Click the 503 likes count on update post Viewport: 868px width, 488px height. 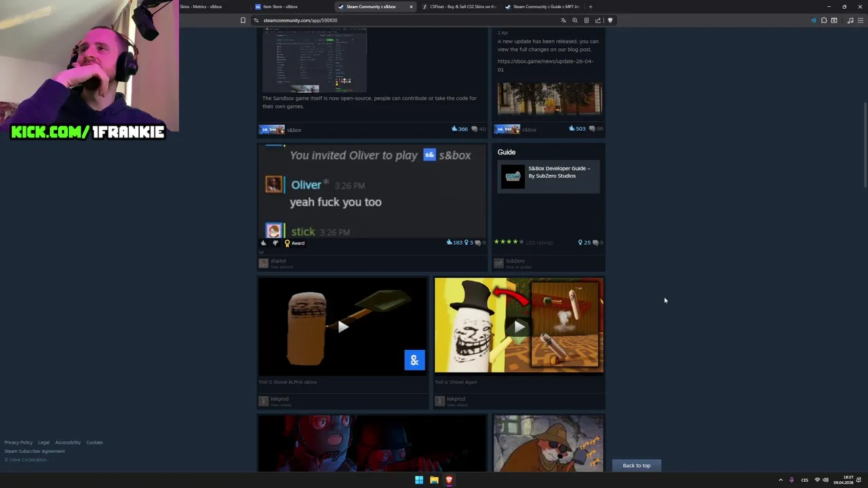577,129
